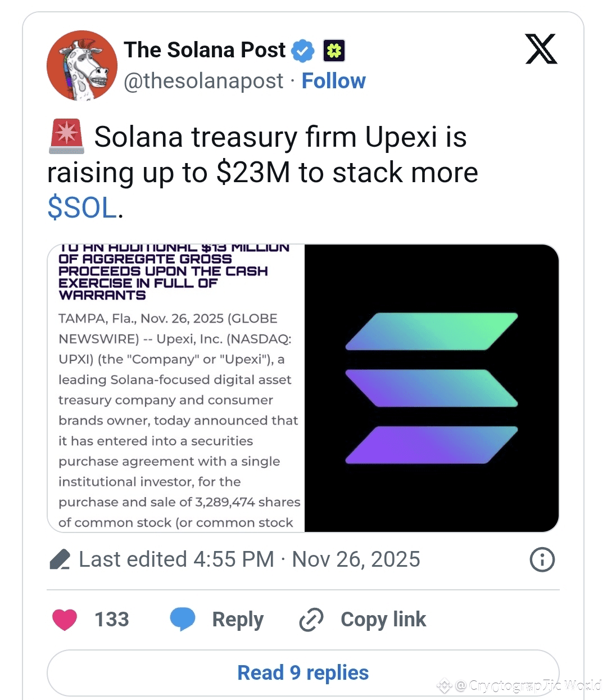607x700 pixels.
Task: Follow the @thesolanapost account
Action: [333, 81]
